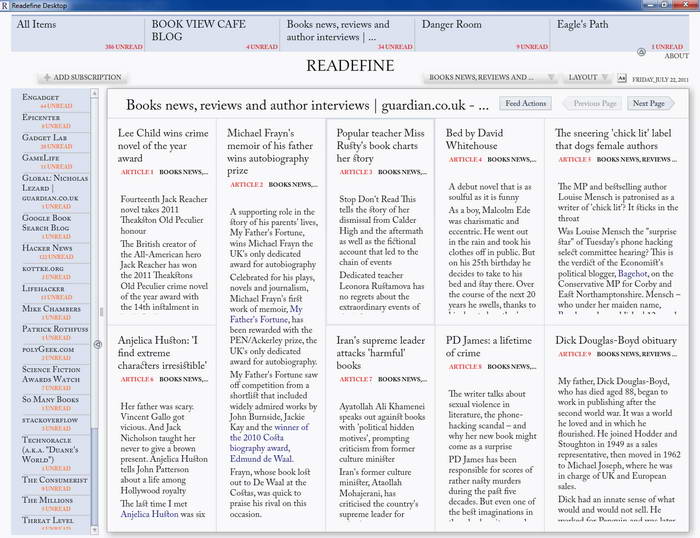Open the Layout dropdown
This screenshot has height=538, width=700.
point(587,77)
